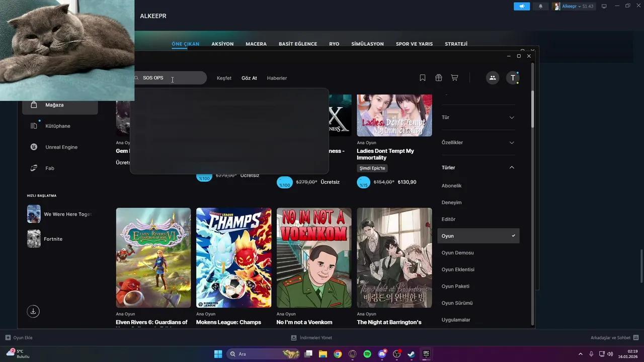Select AKSİYON category in Steam
Screen dimensions: 644x362
point(222,44)
